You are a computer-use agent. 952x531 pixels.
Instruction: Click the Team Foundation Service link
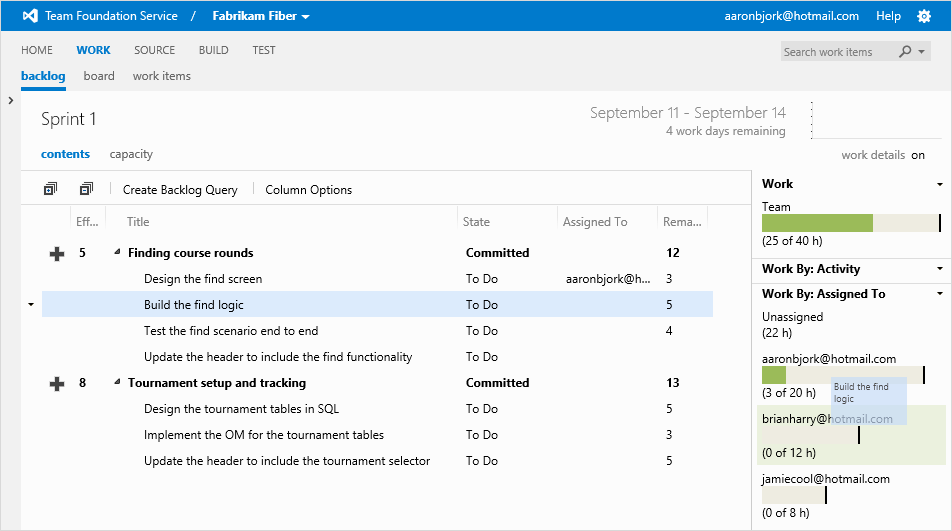click(111, 16)
